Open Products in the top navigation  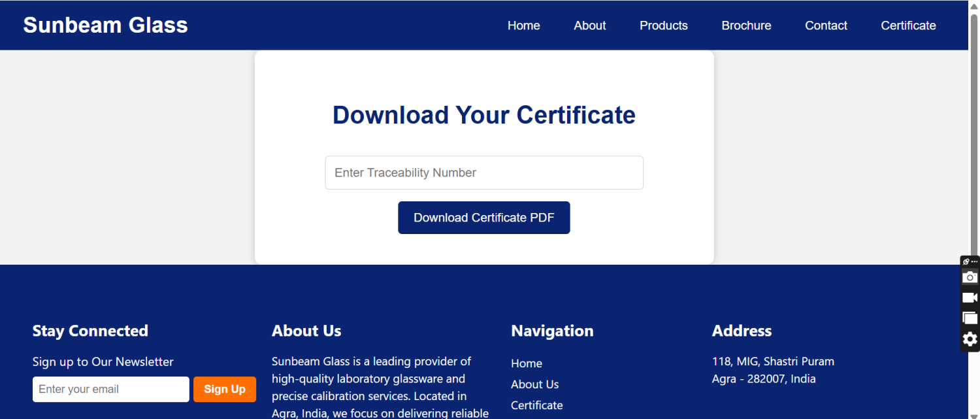pos(663,25)
